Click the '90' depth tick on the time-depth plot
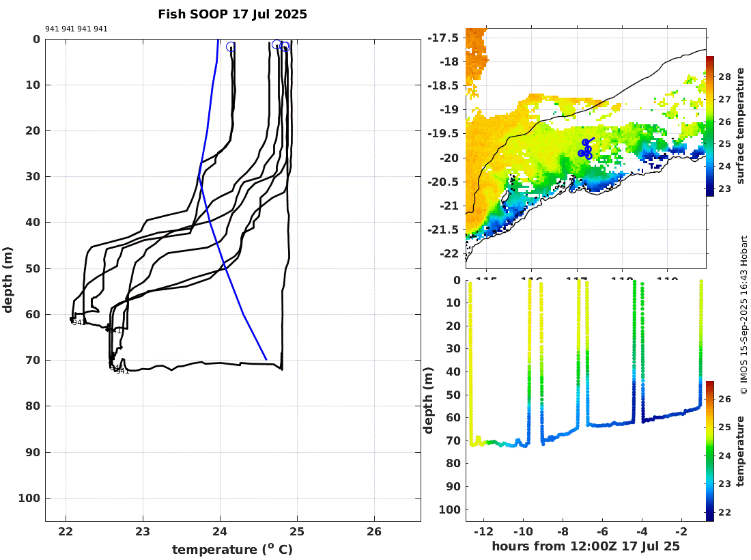This screenshot has width=751, height=560. pyautogui.click(x=453, y=486)
